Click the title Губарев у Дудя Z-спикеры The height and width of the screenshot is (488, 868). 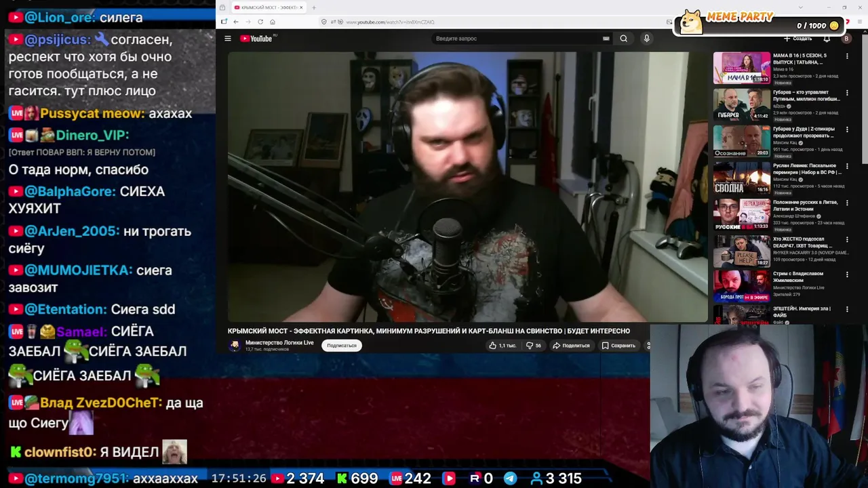click(804, 132)
